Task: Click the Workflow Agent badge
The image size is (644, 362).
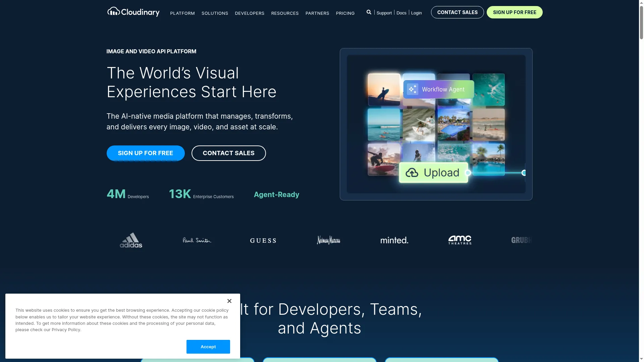Action: pos(439,89)
